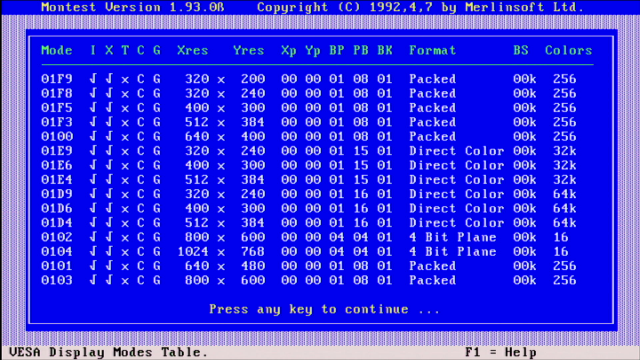
Task: Click the checkmark under I for mode 01F8
Action: tap(93, 93)
